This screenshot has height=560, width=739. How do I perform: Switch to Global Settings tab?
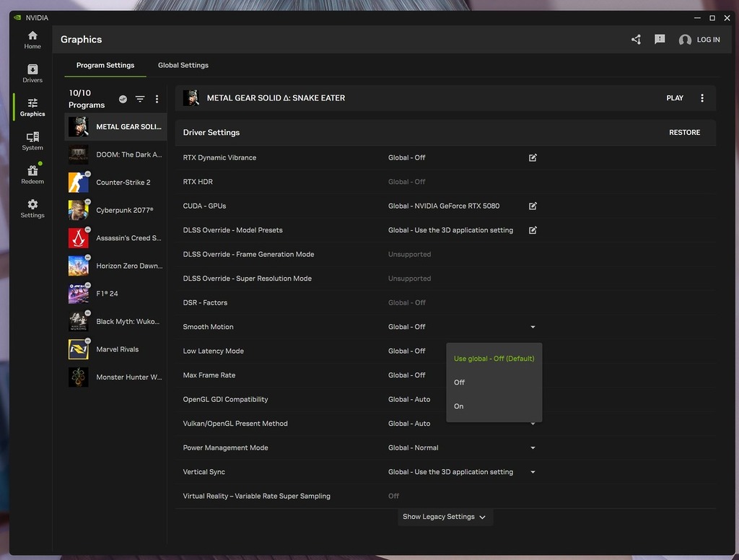[183, 66]
